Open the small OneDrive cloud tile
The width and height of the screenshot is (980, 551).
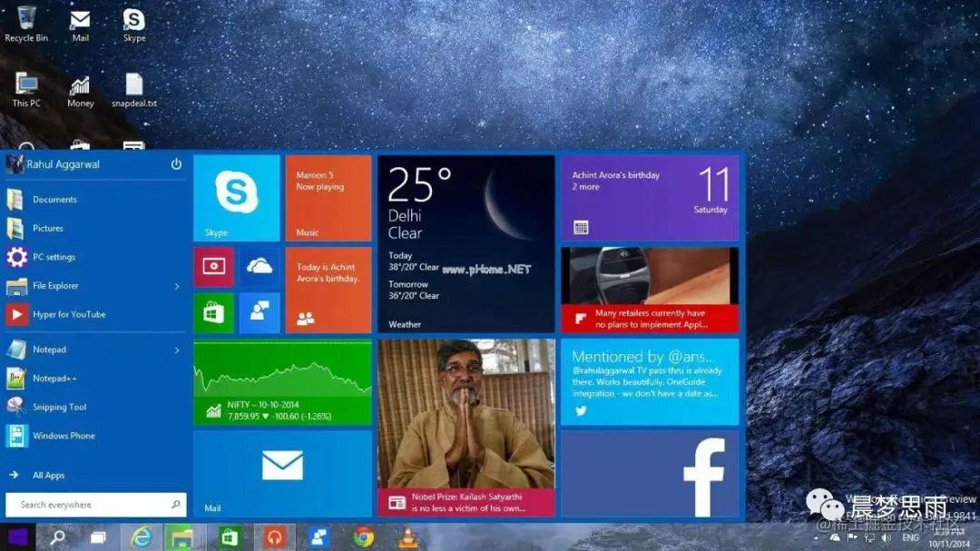260,267
